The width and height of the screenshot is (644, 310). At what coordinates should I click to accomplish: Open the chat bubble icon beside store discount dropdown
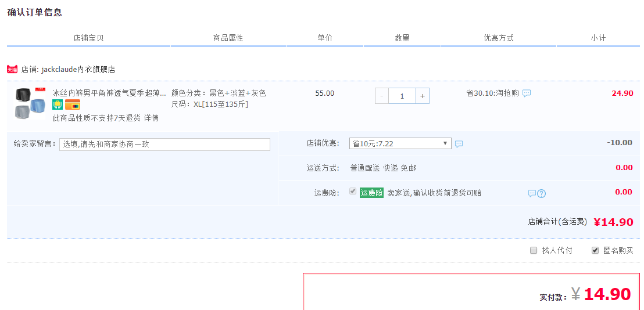click(x=459, y=144)
